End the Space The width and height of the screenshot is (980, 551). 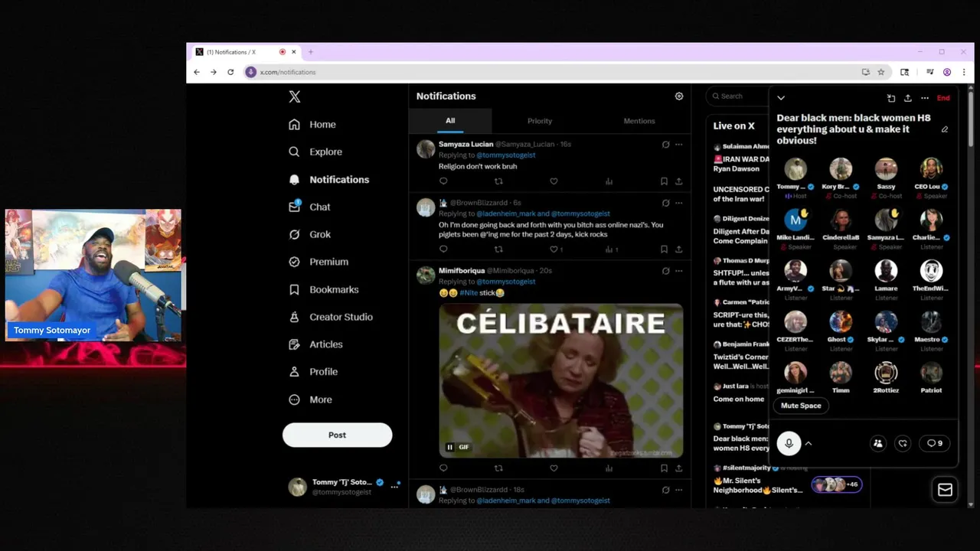(x=943, y=98)
